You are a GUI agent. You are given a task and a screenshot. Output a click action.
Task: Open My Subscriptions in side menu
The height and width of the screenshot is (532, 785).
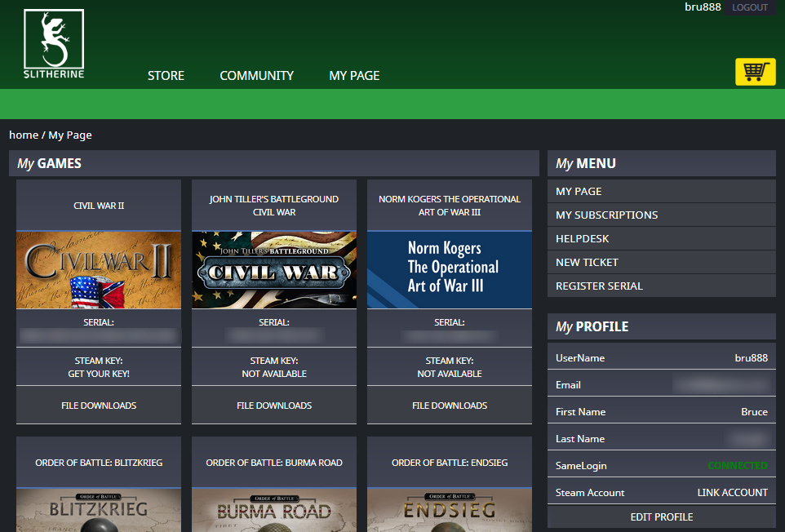[x=606, y=215]
